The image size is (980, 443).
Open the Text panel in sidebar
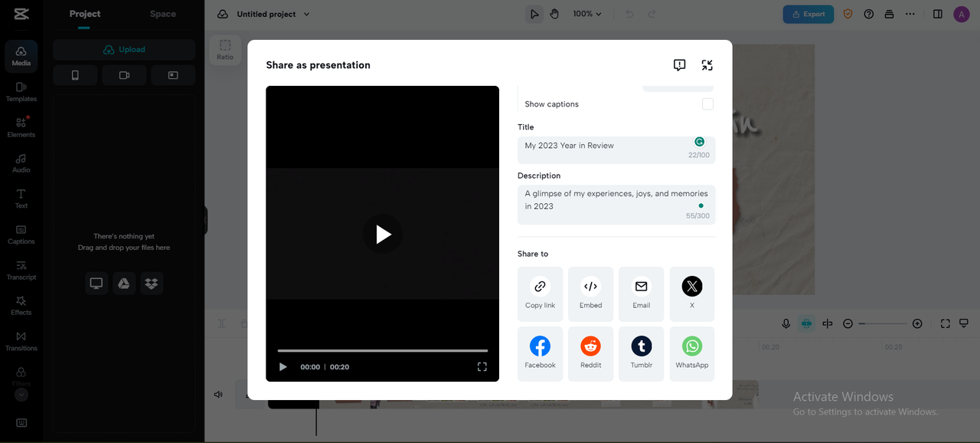point(21,199)
